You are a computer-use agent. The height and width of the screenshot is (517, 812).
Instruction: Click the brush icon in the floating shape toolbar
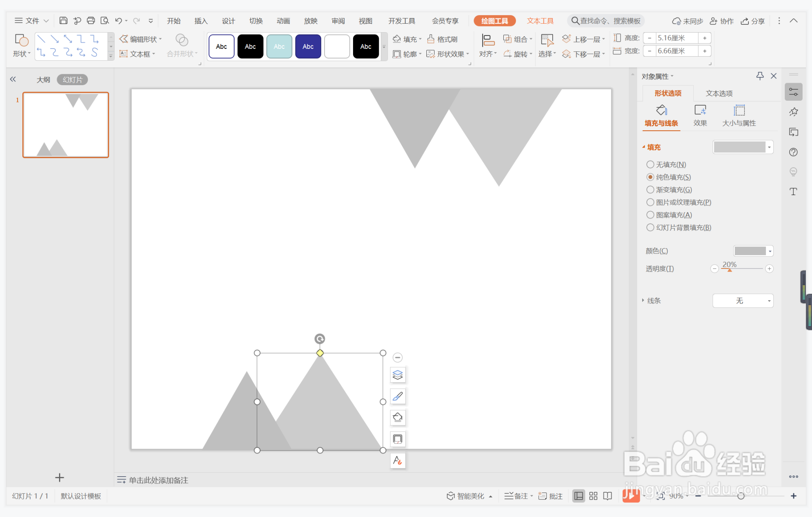[397, 396]
